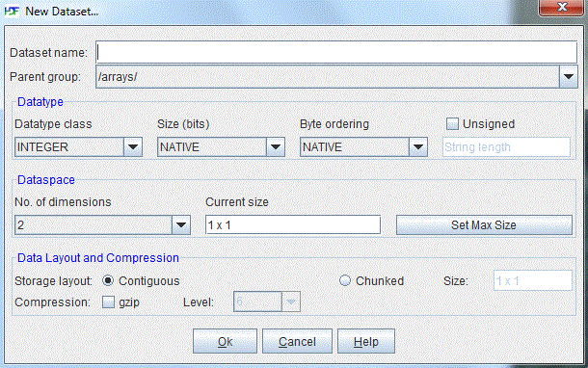The height and width of the screenshot is (368, 588).
Task: Close the New Dataset dialog
Action: pyautogui.click(x=561, y=8)
